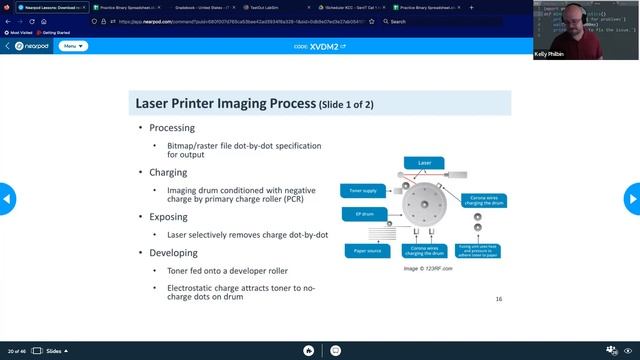Click the home icon in the bottom bar

click(309, 351)
